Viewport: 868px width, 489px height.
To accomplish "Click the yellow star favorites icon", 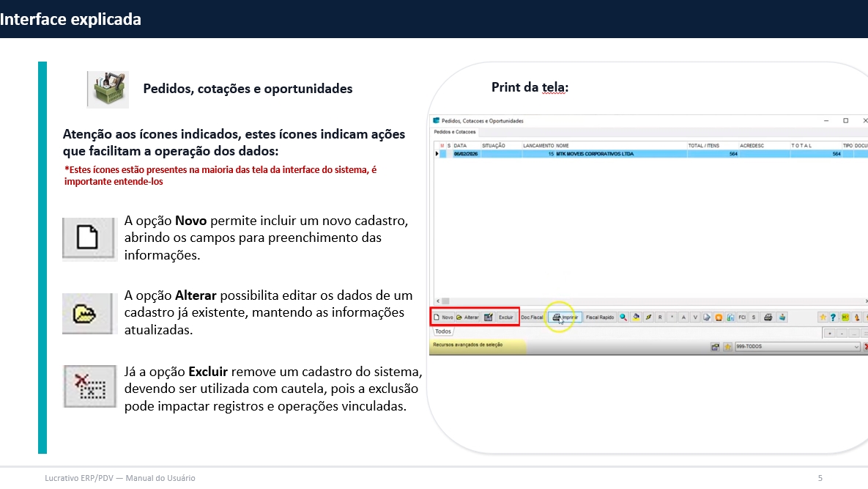I will 823,317.
